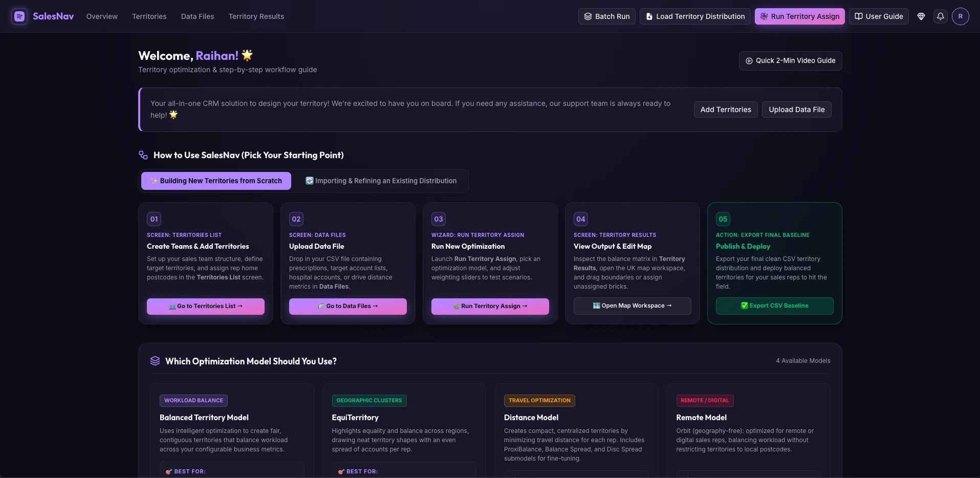Open the user avatar R menu
Image resolution: width=980 pixels, height=478 pixels.
click(961, 16)
